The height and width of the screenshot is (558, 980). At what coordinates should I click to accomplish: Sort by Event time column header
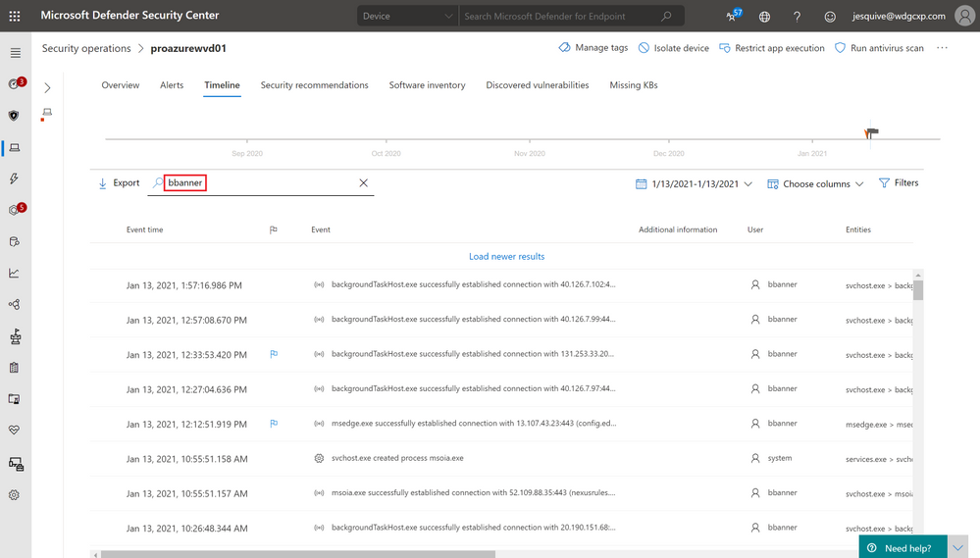tap(144, 229)
